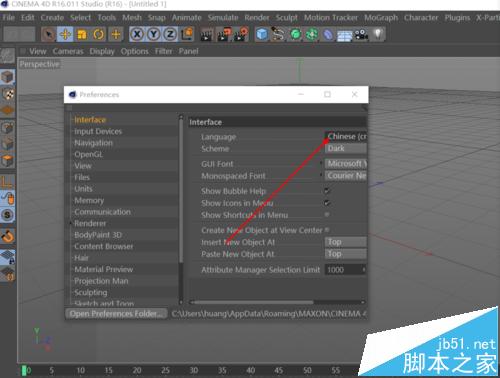Enable Points mode in left sidebar
The height and width of the screenshot is (378, 500).
8,128
